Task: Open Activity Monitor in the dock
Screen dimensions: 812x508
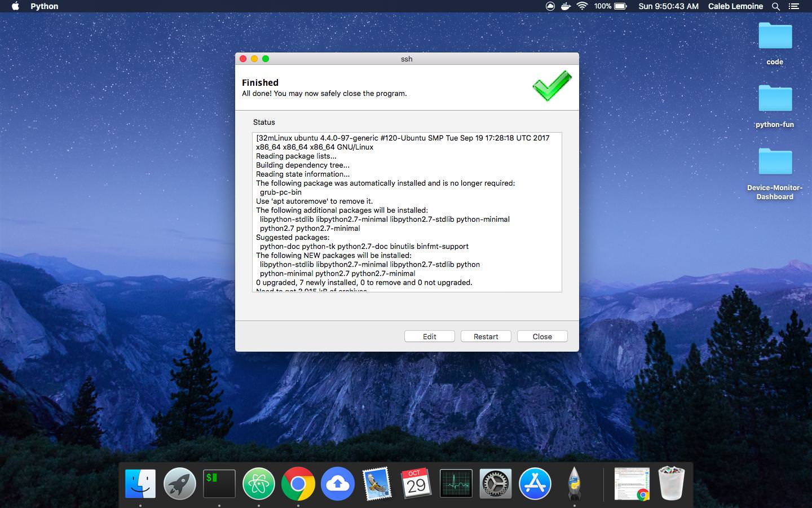Action: point(456,484)
